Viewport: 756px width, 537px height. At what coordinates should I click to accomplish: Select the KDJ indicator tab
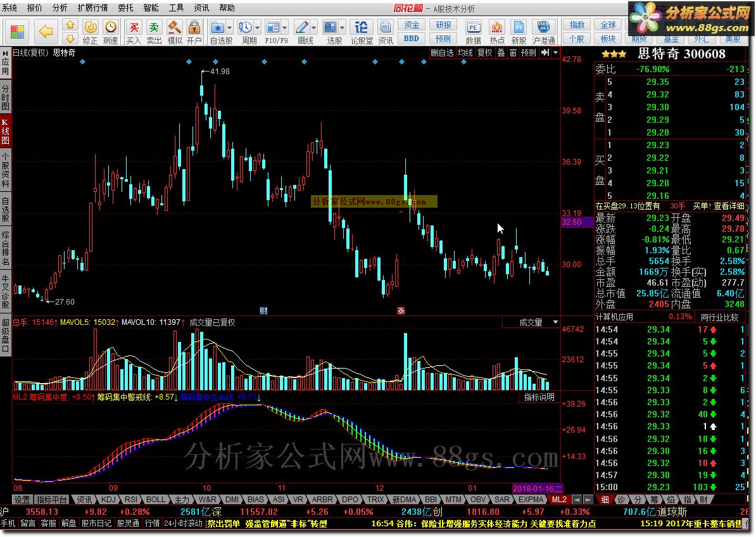point(108,500)
